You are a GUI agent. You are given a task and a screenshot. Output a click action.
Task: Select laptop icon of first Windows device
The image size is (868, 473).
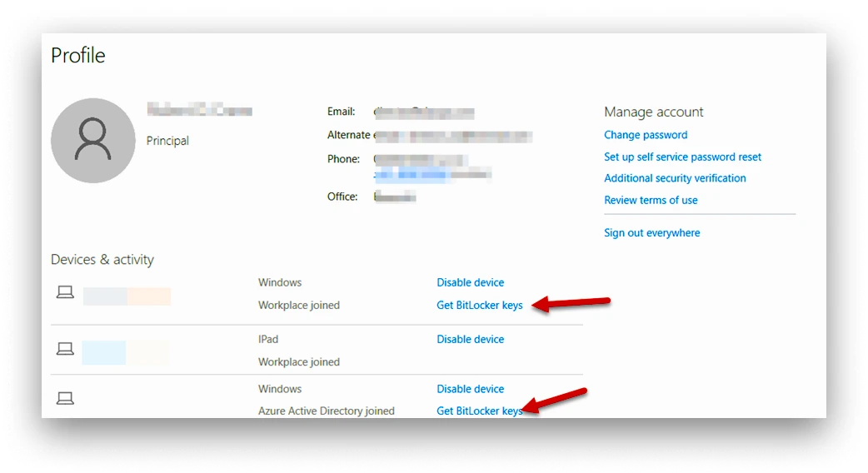coord(65,292)
